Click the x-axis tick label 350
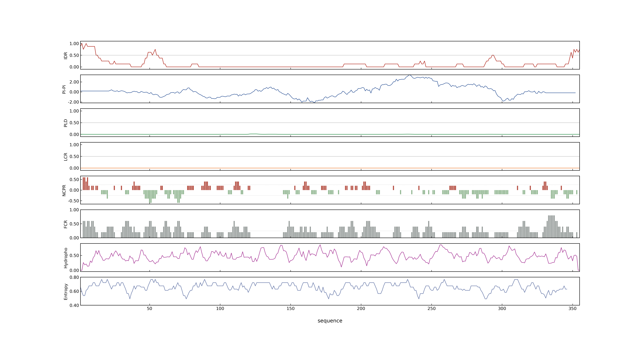The width and height of the screenshot is (644, 343). [572, 308]
